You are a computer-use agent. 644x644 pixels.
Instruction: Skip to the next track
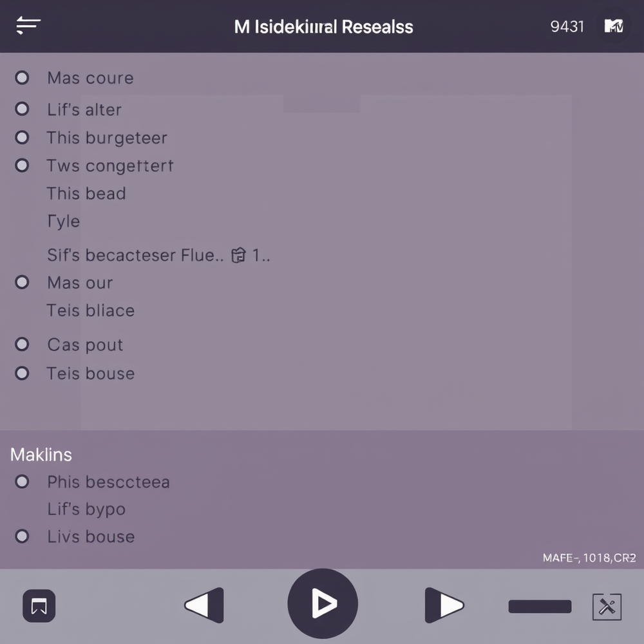tap(444, 605)
